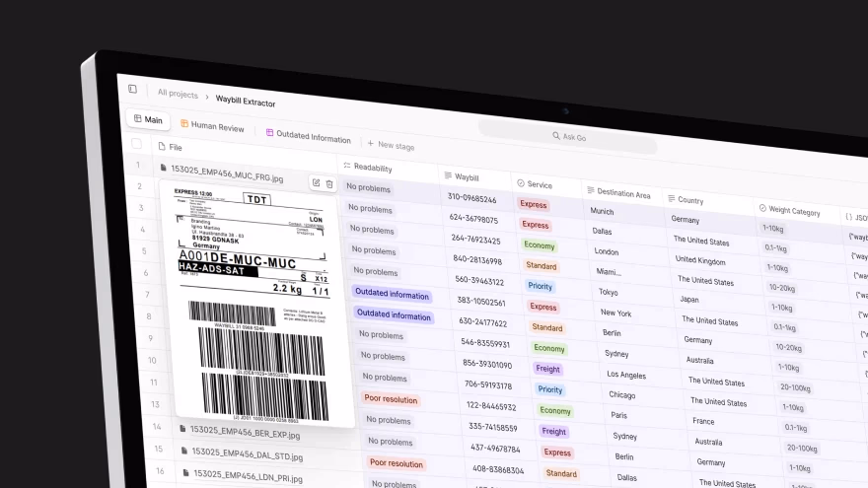Click the edit icon on waybill preview
The height and width of the screenshot is (488, 868).
point(316,182)
